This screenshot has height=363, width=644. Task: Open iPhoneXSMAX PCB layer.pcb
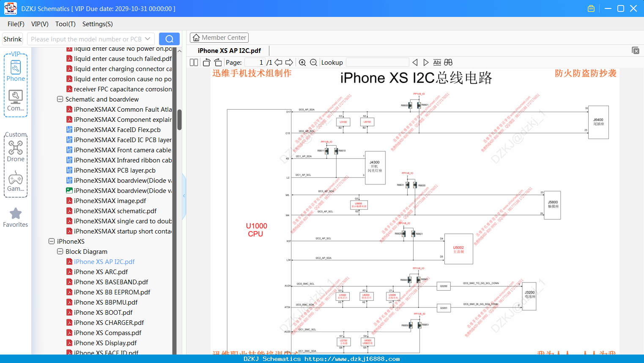[115, 170]
